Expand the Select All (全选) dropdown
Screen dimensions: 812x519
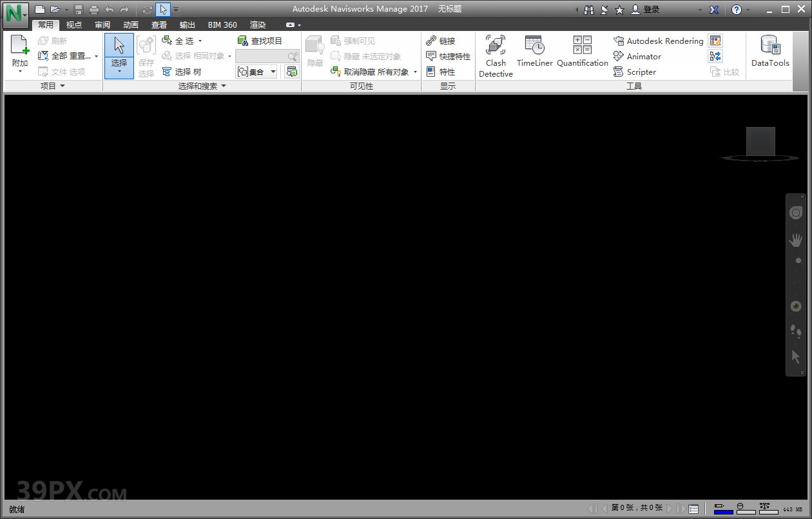(x=200, y=41)
